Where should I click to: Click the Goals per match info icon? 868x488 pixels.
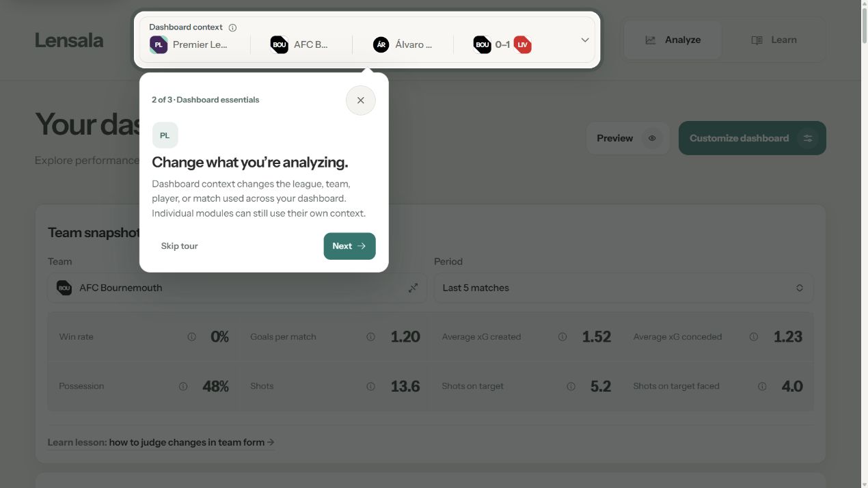(370, 337)
